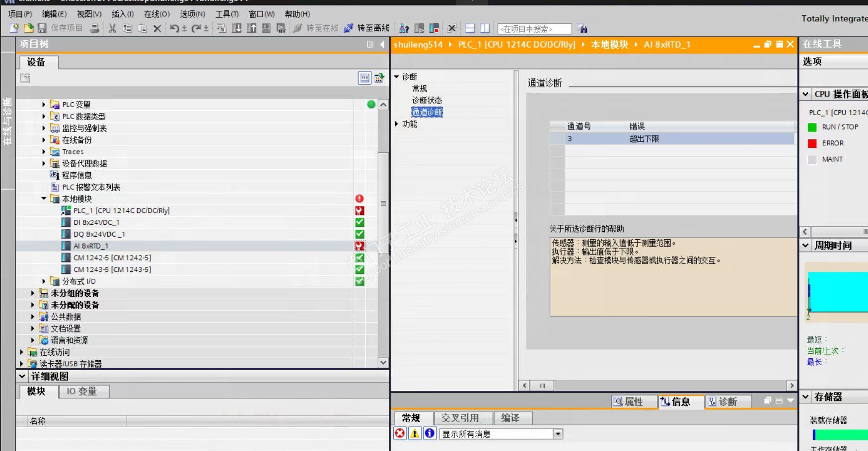
Task: Click the accessible devices icon
Action: coord(405,28)
